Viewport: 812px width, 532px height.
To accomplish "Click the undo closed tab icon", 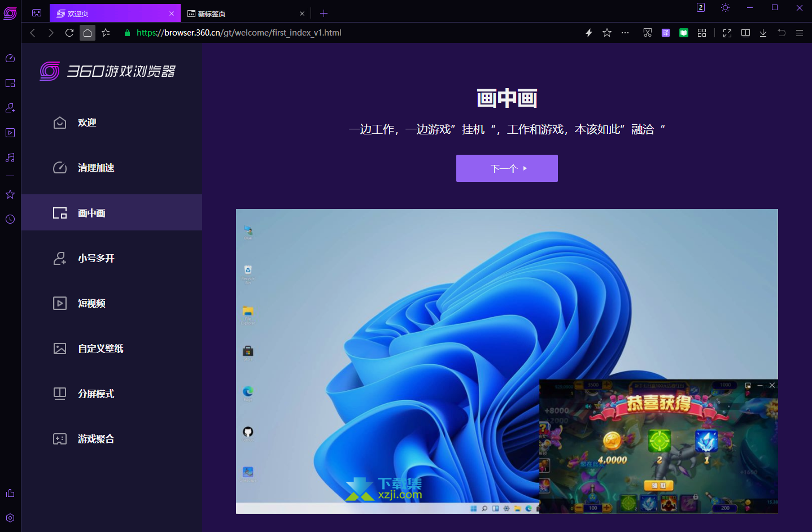I will click(782, 33).
